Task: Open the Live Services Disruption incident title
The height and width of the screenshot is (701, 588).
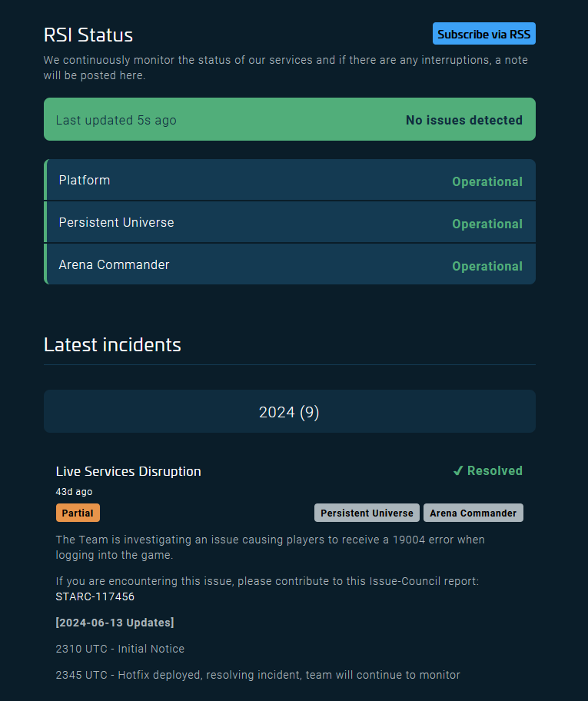Action: pos(128,471)
